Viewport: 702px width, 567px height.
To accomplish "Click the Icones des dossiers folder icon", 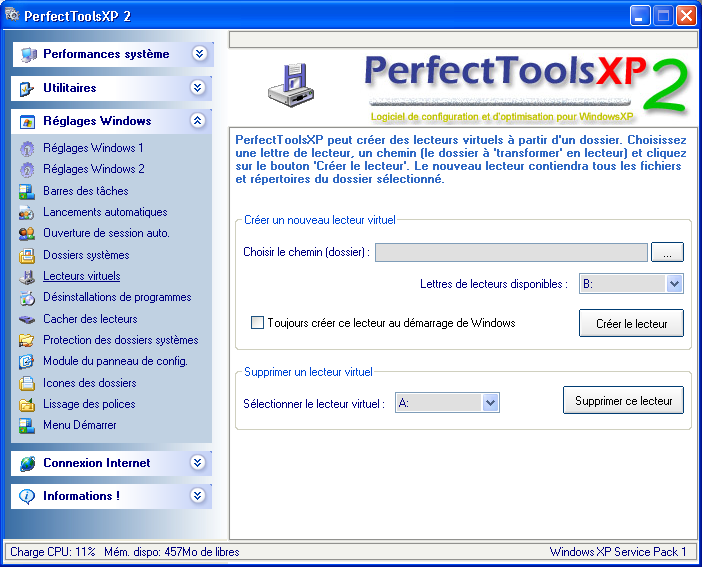I will pos(27,383).
